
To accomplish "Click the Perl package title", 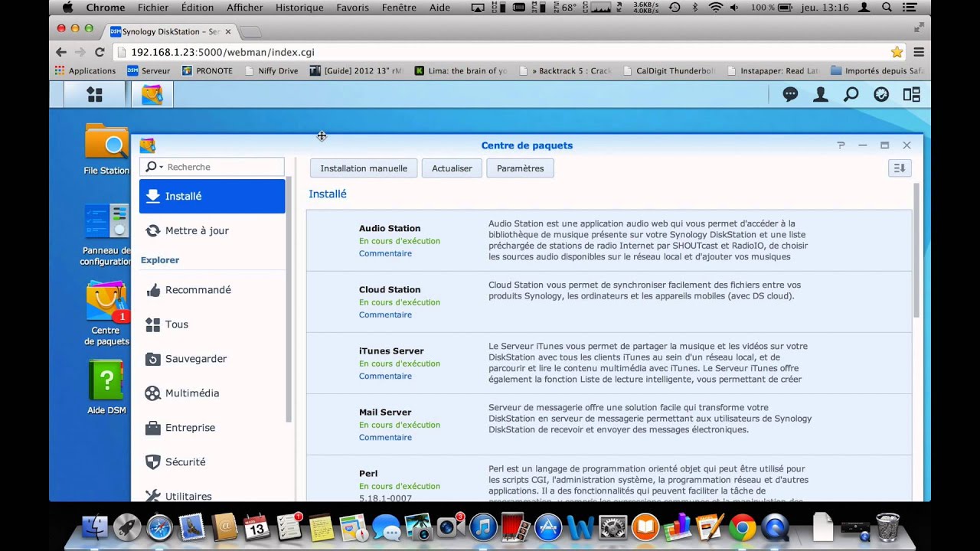I will 368,473.
